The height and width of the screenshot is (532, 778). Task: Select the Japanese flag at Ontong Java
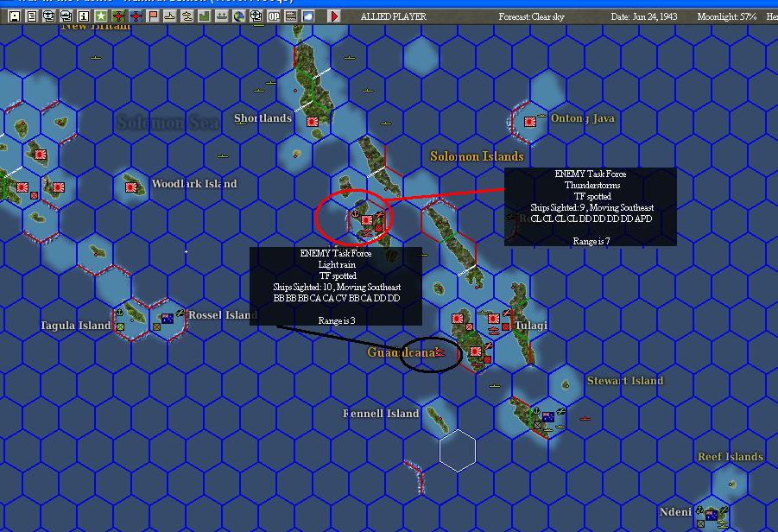(530, 121)
